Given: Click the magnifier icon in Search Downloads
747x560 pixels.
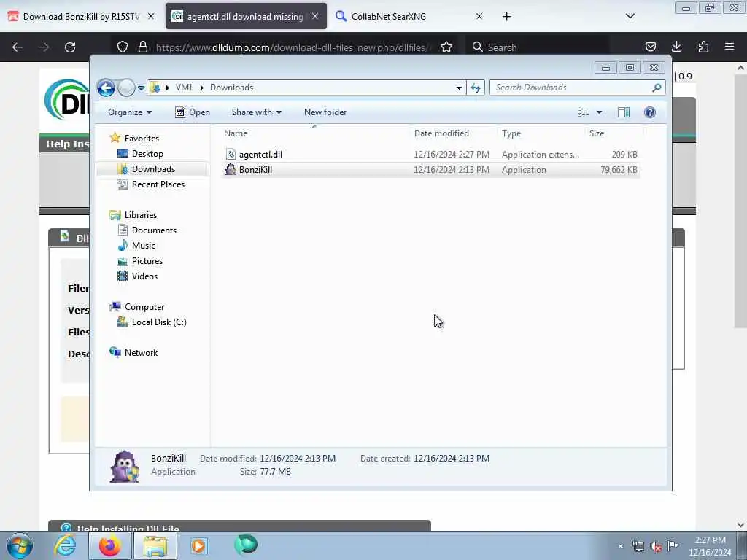Looking at the screenshot, I should (x=657, y=87).
